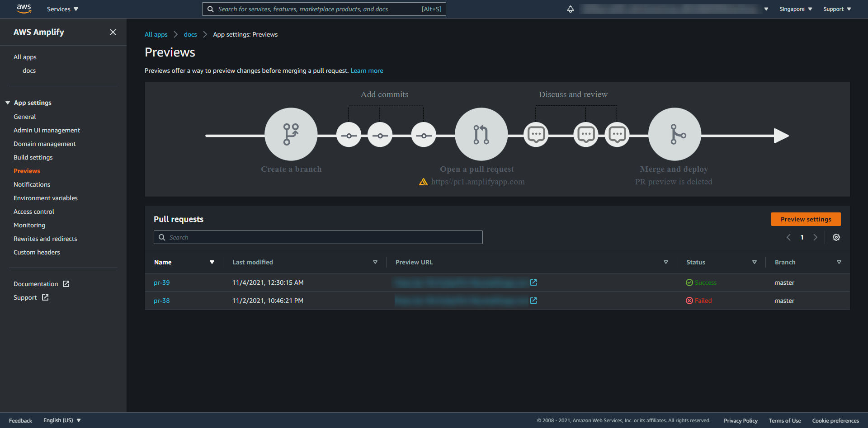Image resolution: width=868 pixels, height=428 pixels.
Task: Close the AWS Amplify sidebar
Action: 113,32
